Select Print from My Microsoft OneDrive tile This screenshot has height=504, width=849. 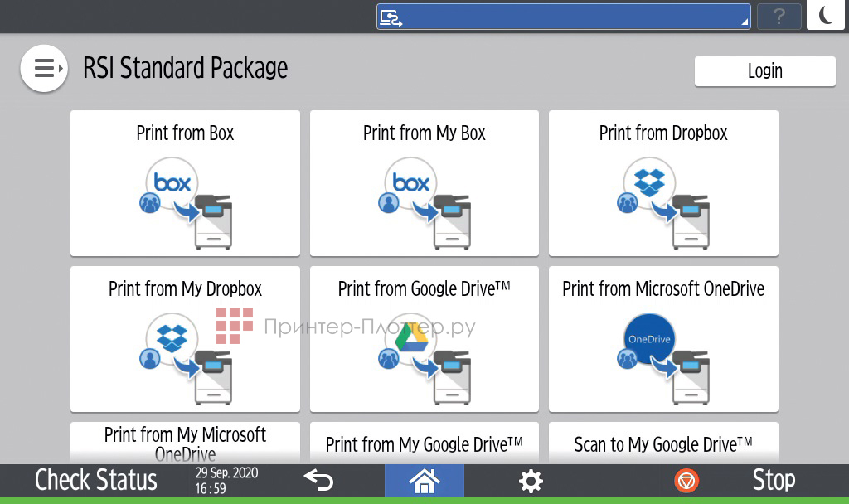click(185, 443)
